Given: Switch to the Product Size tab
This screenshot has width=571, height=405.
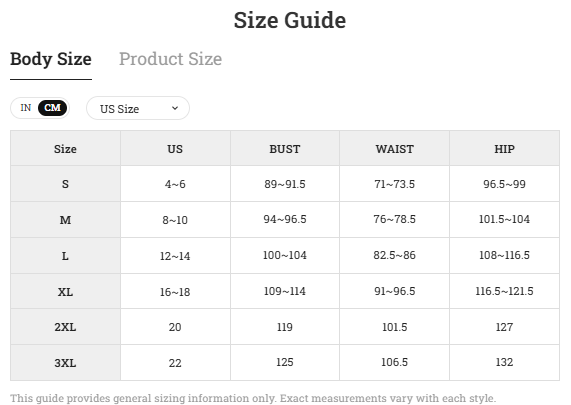Looking at the screenshot, I should [170, 59].
